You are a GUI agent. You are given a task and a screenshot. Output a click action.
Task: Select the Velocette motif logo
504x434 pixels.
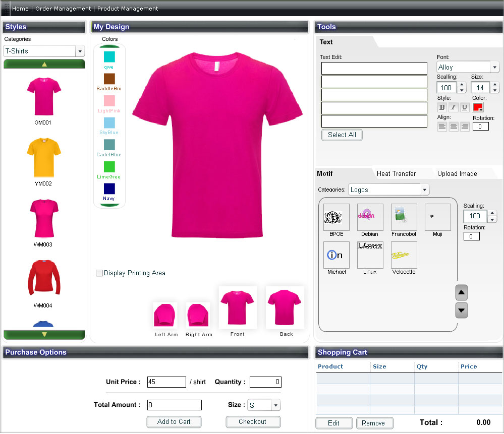(404, 255)
